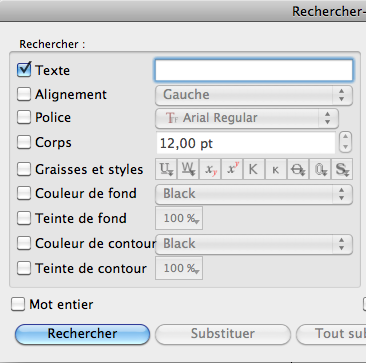Click the Texte search input field

pyautogui.click(x=254, y=70)
